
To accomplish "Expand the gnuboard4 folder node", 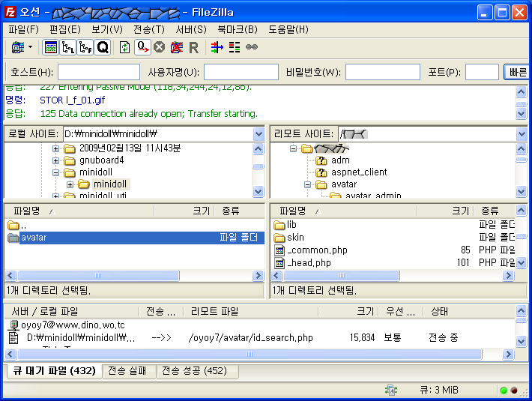I will tap(56, 160).
